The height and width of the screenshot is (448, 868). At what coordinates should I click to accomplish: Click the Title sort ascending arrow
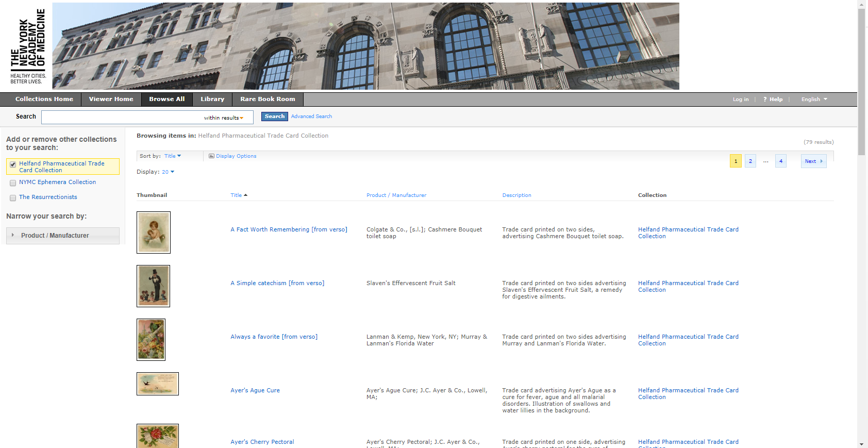click(246, 195)
